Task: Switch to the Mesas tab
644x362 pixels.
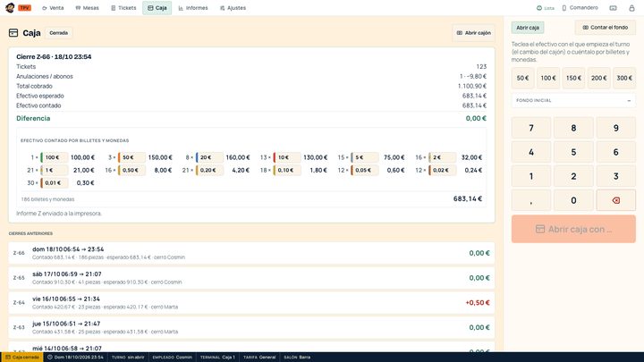Action: click(x=87, y=8)
